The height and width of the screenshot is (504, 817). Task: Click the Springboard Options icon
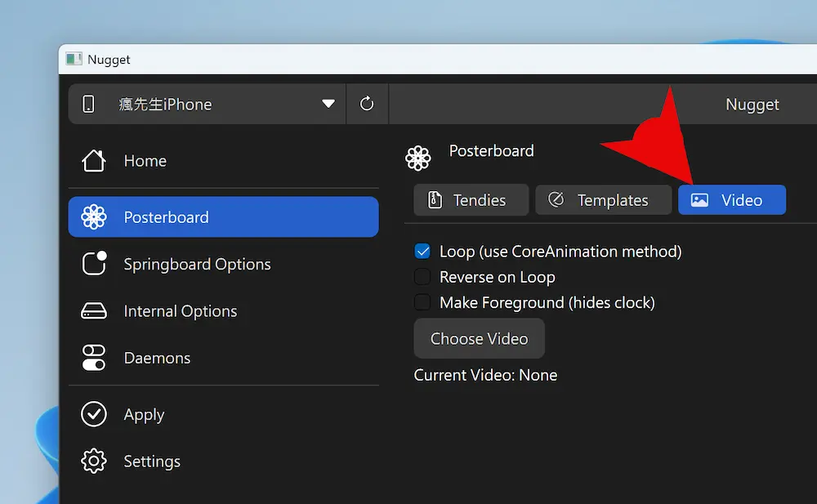coord(94,264)
